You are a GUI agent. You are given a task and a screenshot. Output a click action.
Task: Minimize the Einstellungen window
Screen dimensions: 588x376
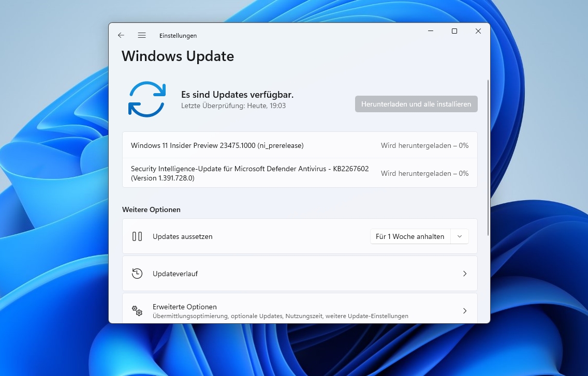431,31
